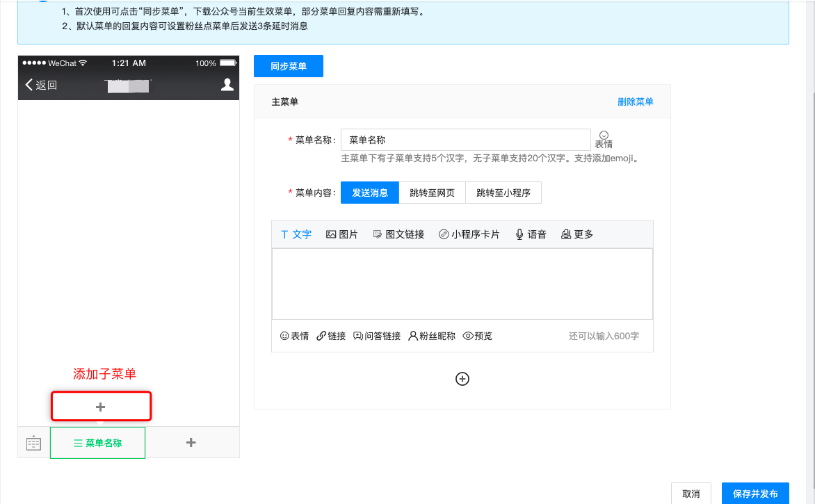This screenshot has width=815, height=504.
Task: Insert a hyperlink using the 链接 icon
Action: (x=330, y=335)
